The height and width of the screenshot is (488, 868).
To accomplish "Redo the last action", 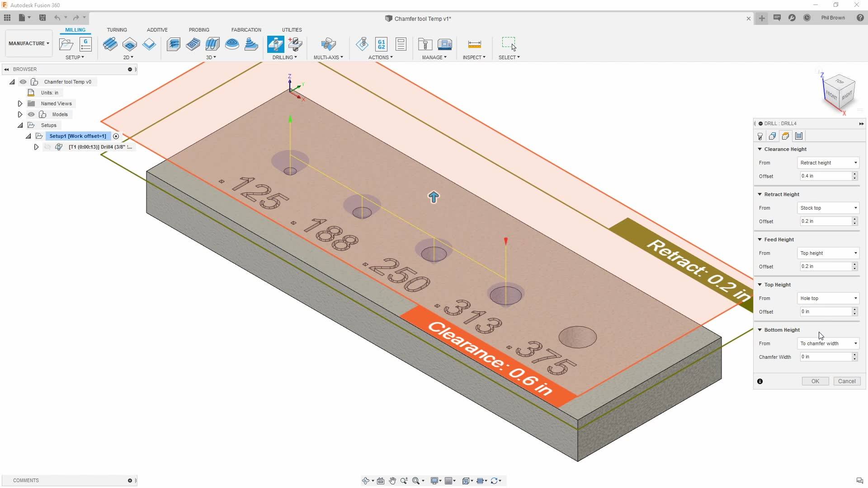I will coord(76,18).
